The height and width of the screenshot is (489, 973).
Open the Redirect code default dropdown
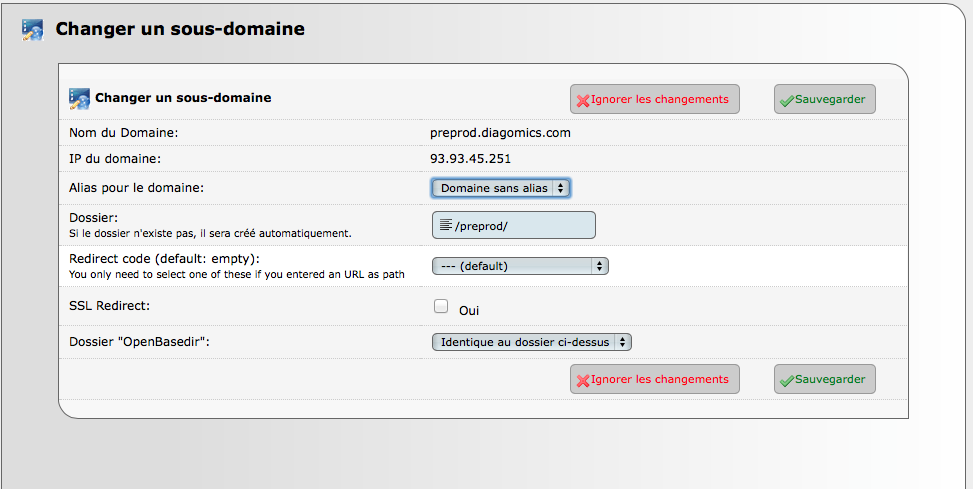click(x=520, y=266)
